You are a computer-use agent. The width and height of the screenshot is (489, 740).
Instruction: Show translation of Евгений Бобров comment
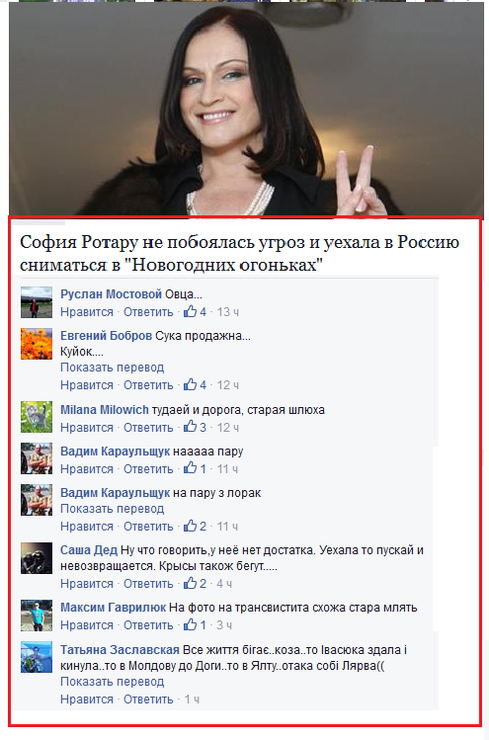pos(112,367)
